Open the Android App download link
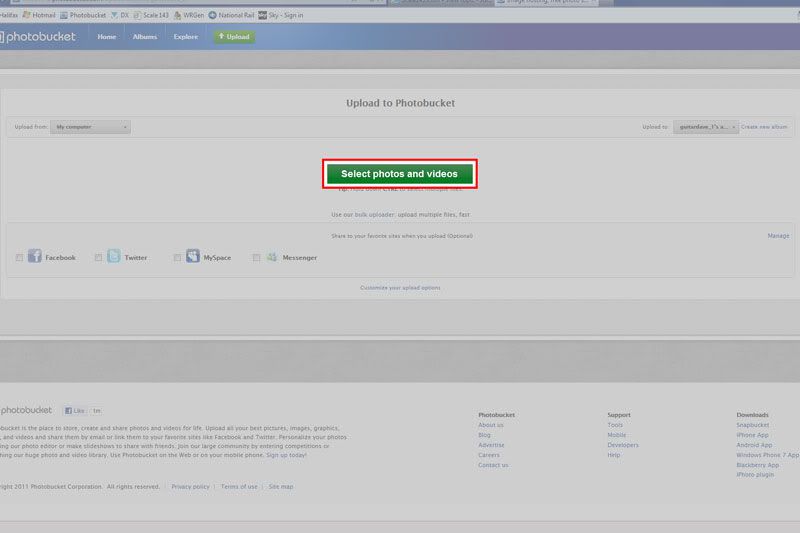 point(754,445)
